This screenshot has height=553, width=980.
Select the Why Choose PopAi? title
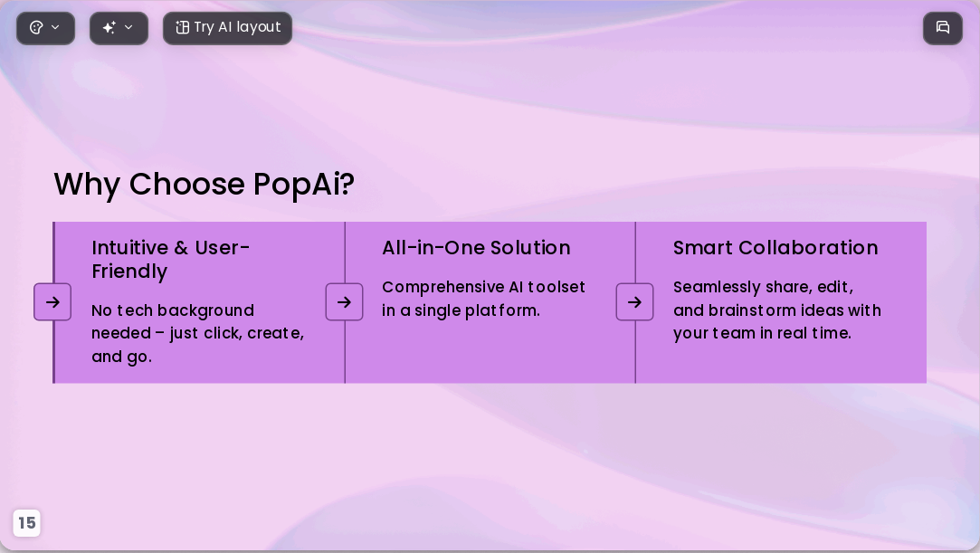205,185
